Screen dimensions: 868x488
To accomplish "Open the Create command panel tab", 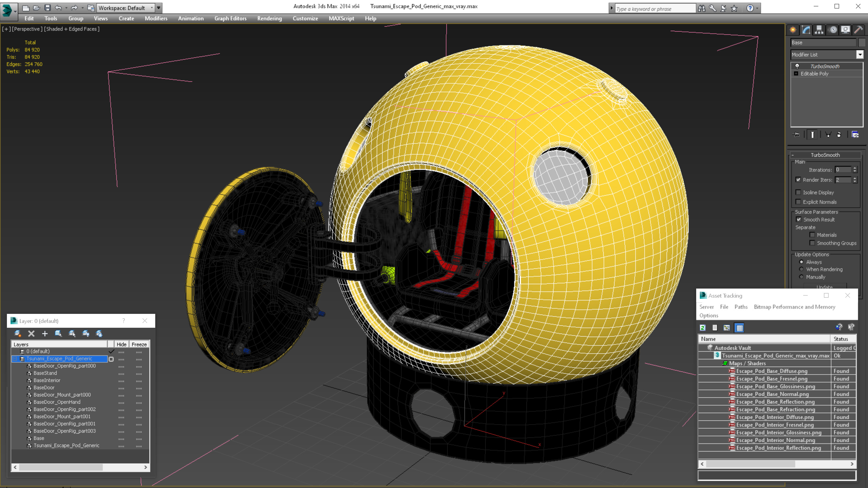I will [793, 30].
